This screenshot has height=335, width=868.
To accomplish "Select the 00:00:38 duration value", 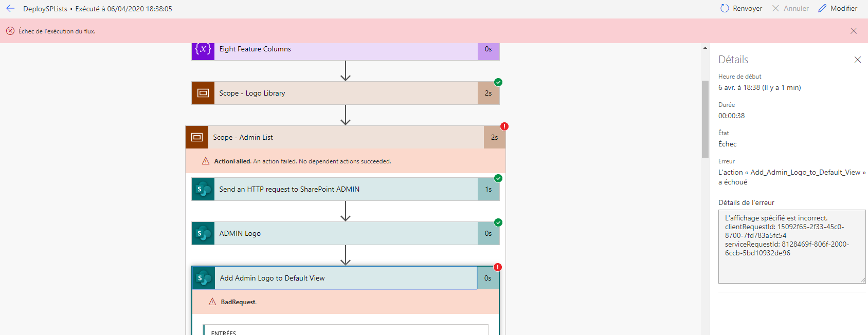I will tap(732, 116).
